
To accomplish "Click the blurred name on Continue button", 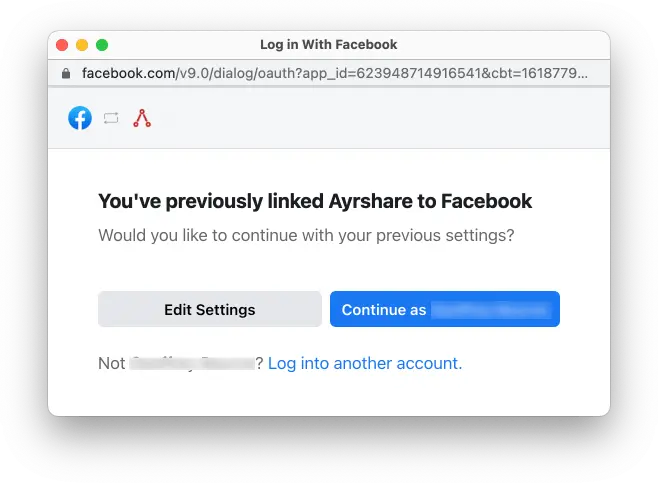I will click(490, 310).
